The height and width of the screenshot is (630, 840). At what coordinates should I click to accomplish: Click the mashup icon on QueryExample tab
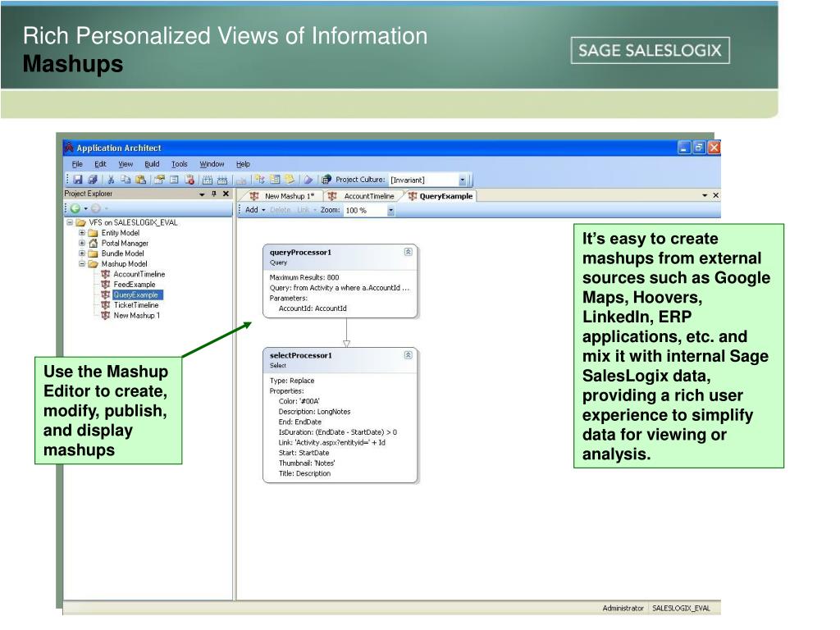click(x=413, y=196)
